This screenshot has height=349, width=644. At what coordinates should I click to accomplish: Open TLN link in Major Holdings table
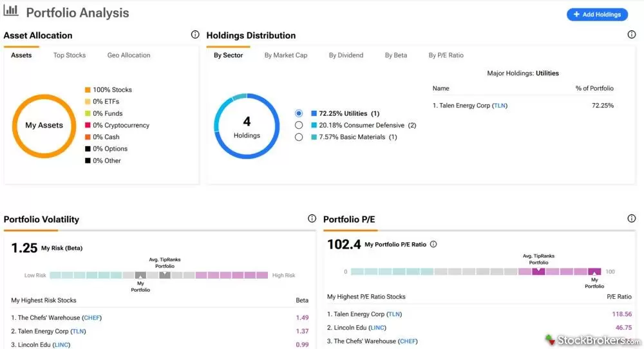point(500,106)
